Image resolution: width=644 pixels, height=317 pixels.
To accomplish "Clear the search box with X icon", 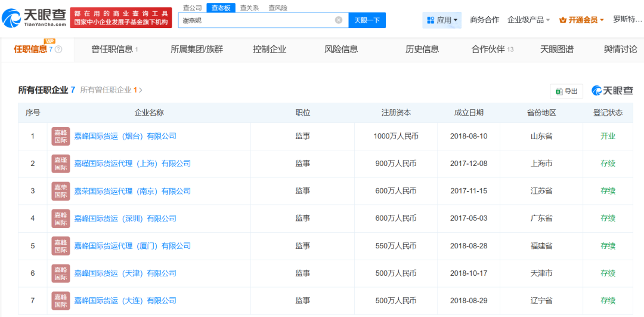I will click(339, 20).
